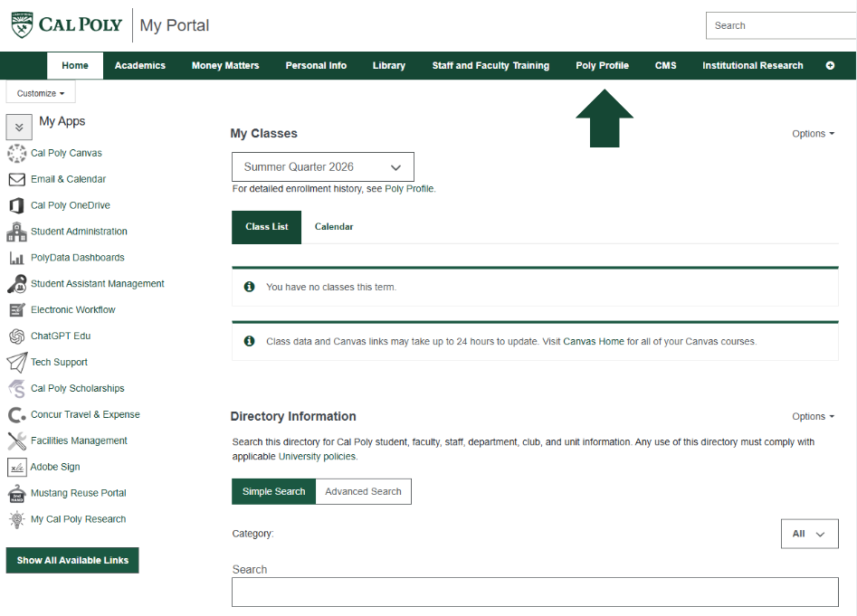857x616 pixels.
Task: Go to the Home tab
Action: (x=75, y=65)
